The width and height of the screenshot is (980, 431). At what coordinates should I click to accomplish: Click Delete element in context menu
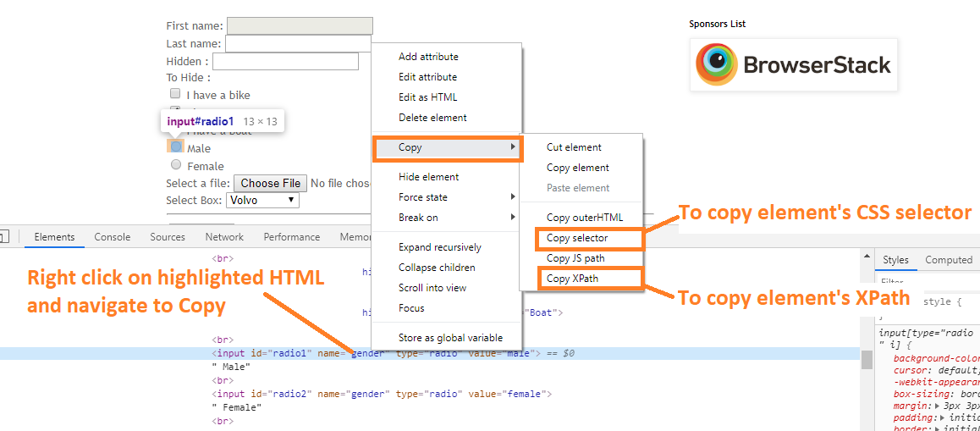pos(446,118)
